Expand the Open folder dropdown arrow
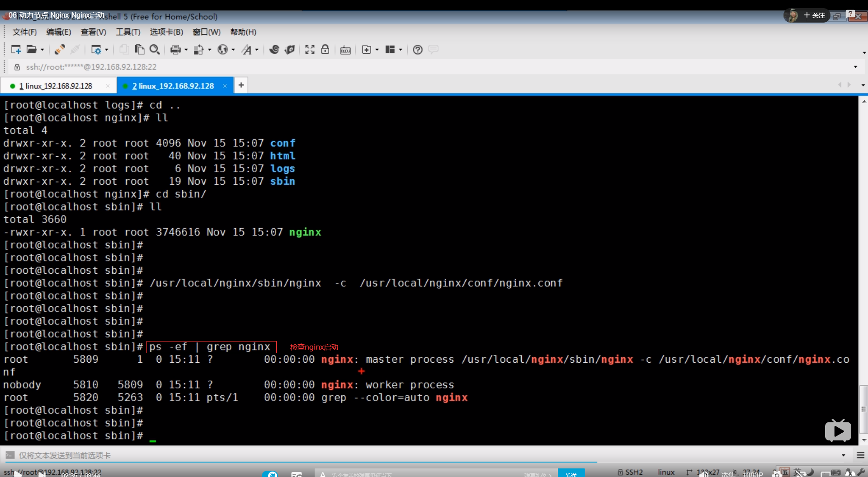868x477 pixels. pos(42,50)
